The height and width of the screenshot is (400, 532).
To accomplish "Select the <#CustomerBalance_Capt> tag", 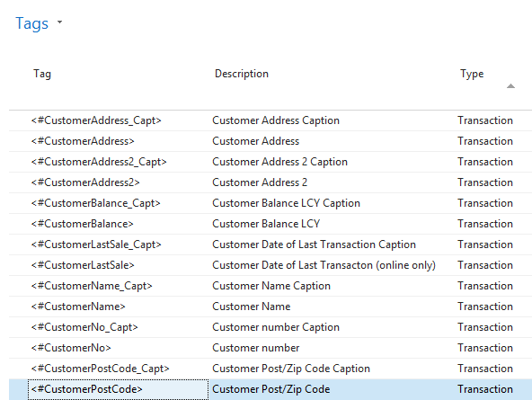I will pos(95,203).
